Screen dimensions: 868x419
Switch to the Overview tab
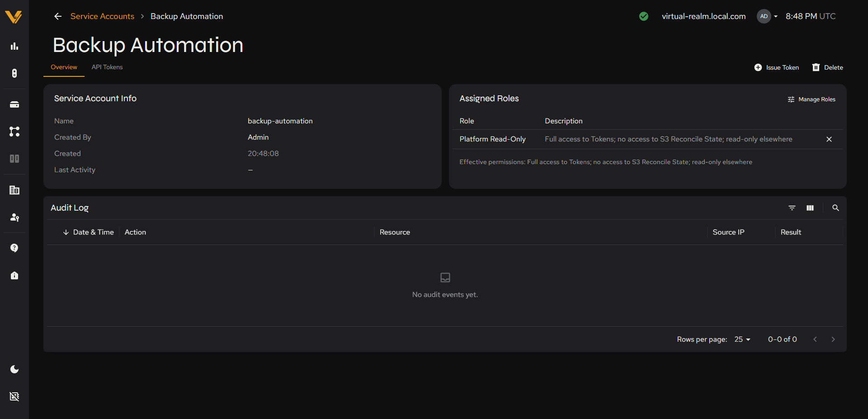point(64,67)
